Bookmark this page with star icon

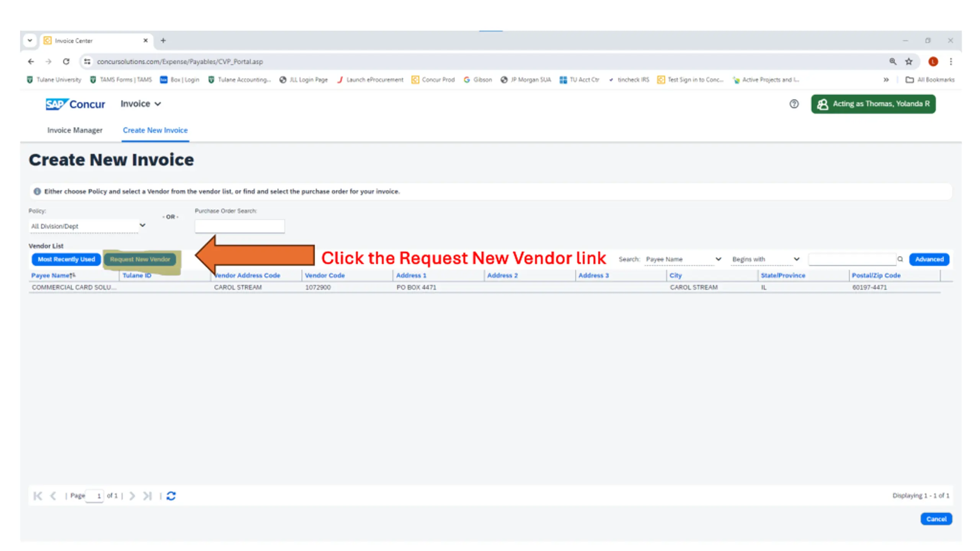909,62
